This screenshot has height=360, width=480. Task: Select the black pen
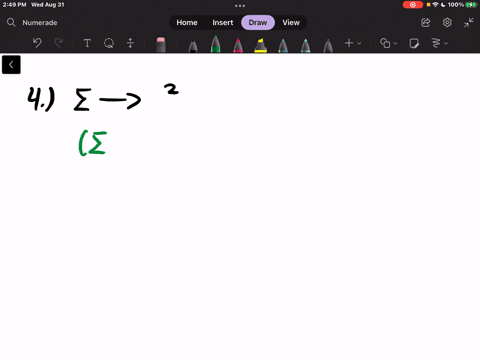(x=193, y=46)
